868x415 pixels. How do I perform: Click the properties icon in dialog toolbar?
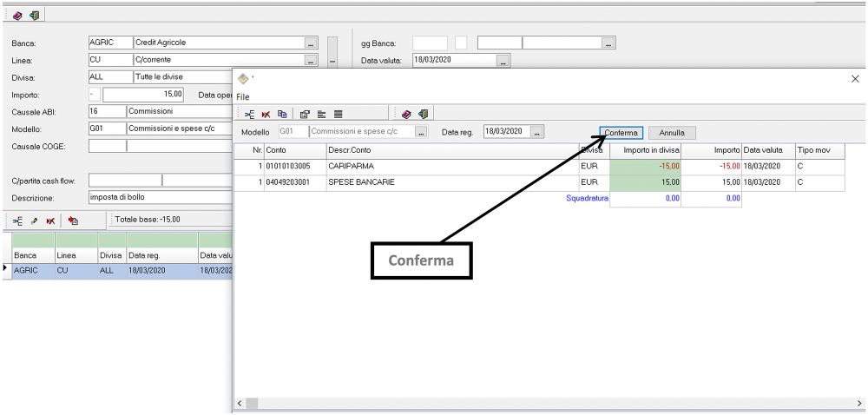[305, 114]
